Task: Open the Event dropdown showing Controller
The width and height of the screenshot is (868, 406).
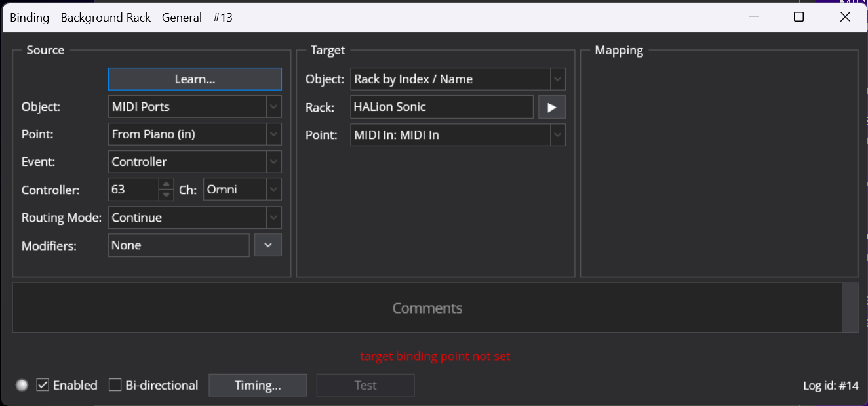Action: [195, 162]
